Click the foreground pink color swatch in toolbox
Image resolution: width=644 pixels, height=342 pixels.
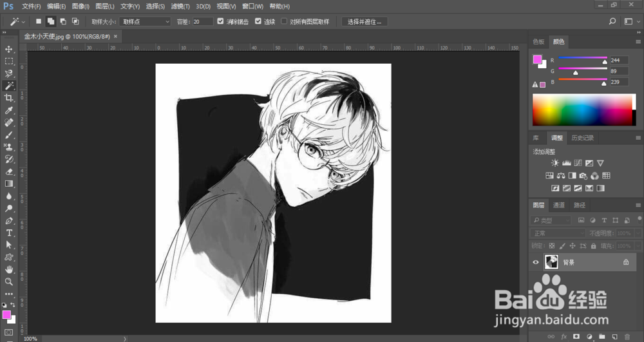[6, 314]
